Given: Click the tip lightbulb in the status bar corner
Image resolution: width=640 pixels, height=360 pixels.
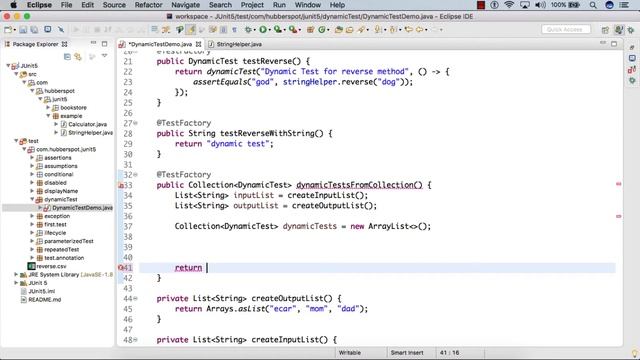Looking at the screenshot, I should click(x=634, y=353).
